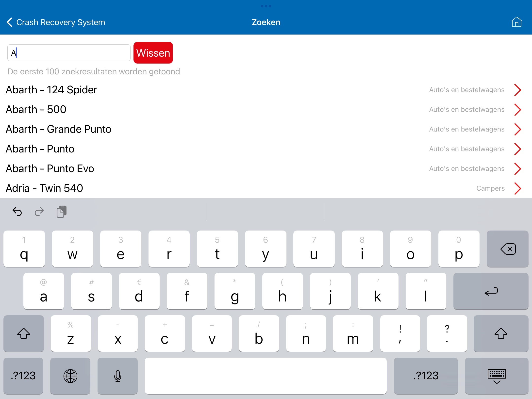Tap the d key
This screenshot has width=532, height=399.
tap(139, 291)
